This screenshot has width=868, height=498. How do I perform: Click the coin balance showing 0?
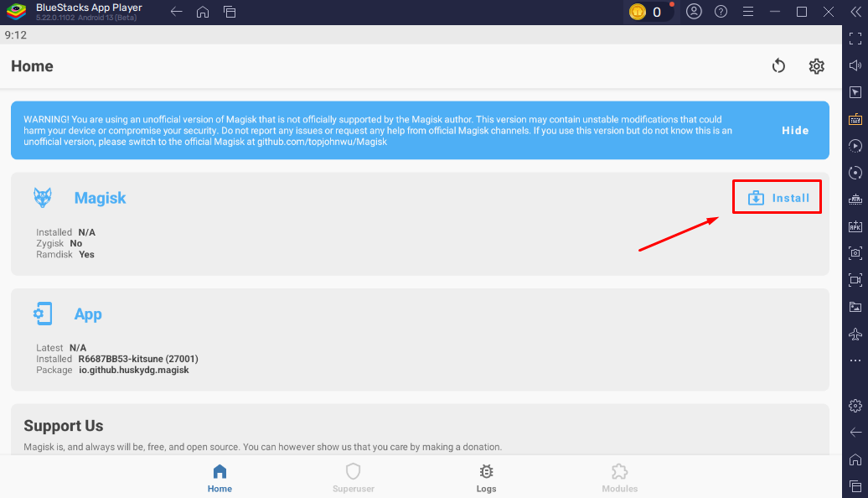657,13
